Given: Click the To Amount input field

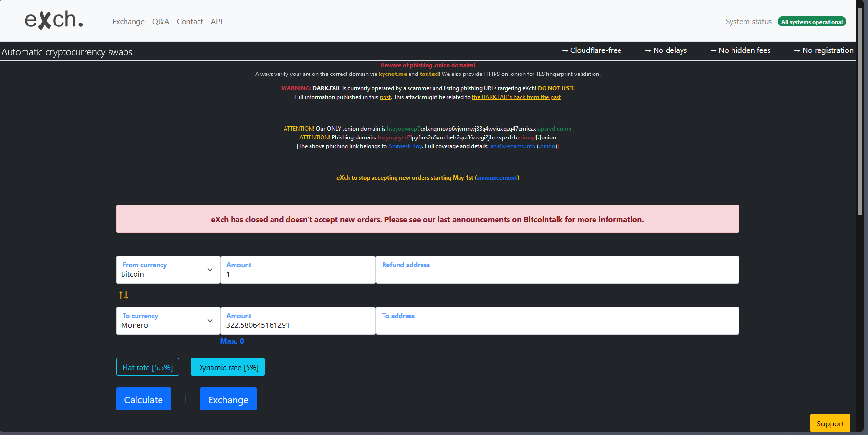Looking at the screenshot, I should (x=298, y=321).
